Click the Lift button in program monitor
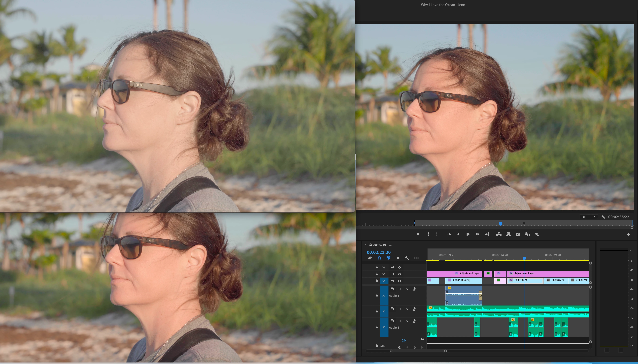Screen dimensions: 638x364 click(x=499, y=234)
